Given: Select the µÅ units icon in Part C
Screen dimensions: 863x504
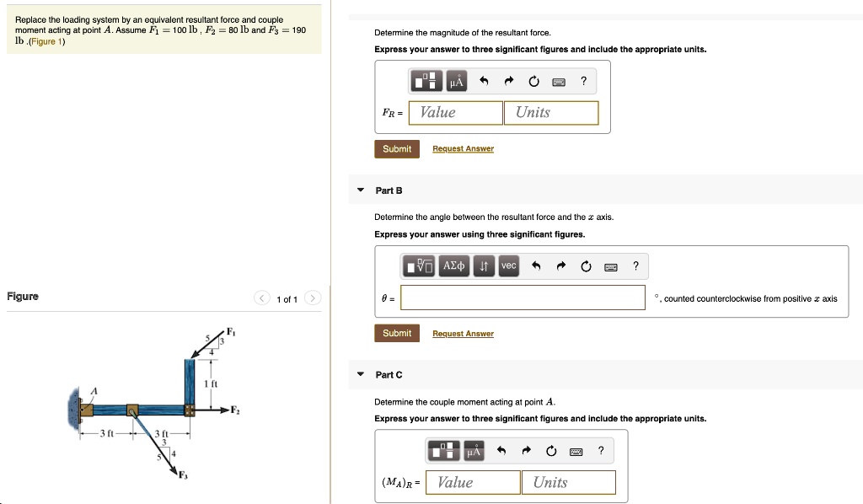Looking at the screenshot, I should coord(474,450).
